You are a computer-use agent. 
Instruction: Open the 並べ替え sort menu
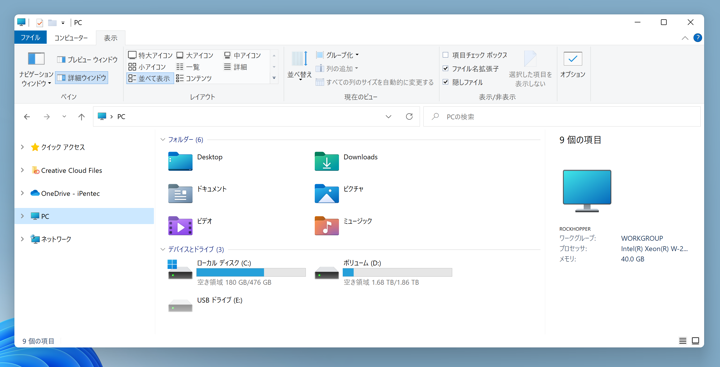(x=299, y=67)
